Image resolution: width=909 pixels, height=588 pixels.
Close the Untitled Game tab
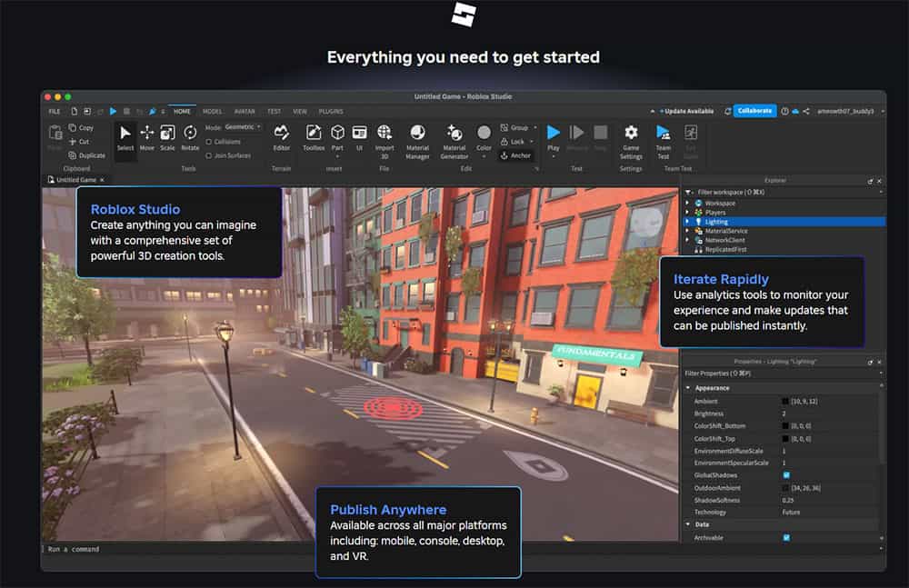(102, 180)
